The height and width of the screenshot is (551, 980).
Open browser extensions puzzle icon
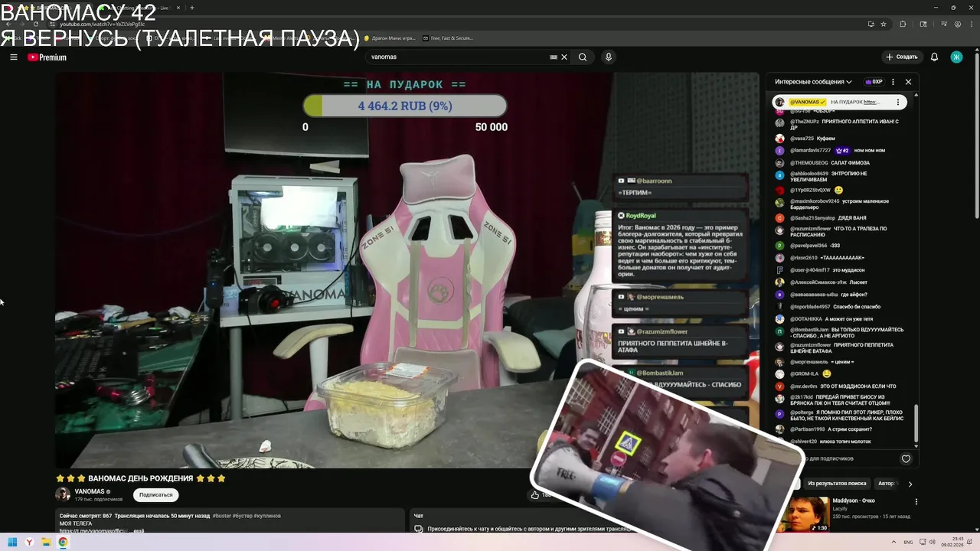(903, 24)
